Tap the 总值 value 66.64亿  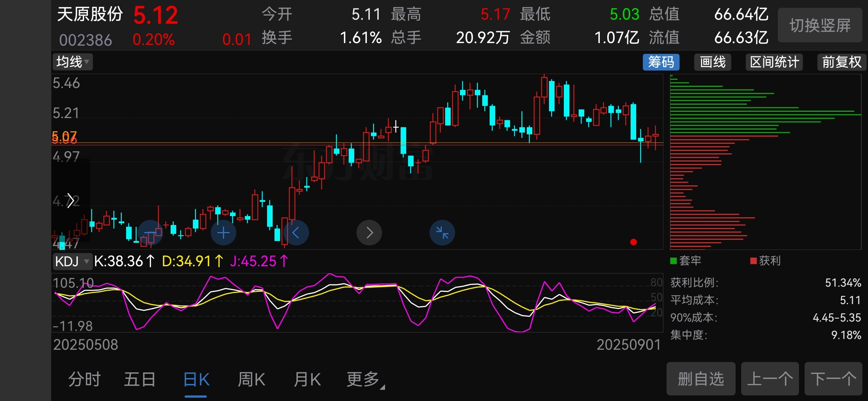pyautogui.click(x=742, y=14)
